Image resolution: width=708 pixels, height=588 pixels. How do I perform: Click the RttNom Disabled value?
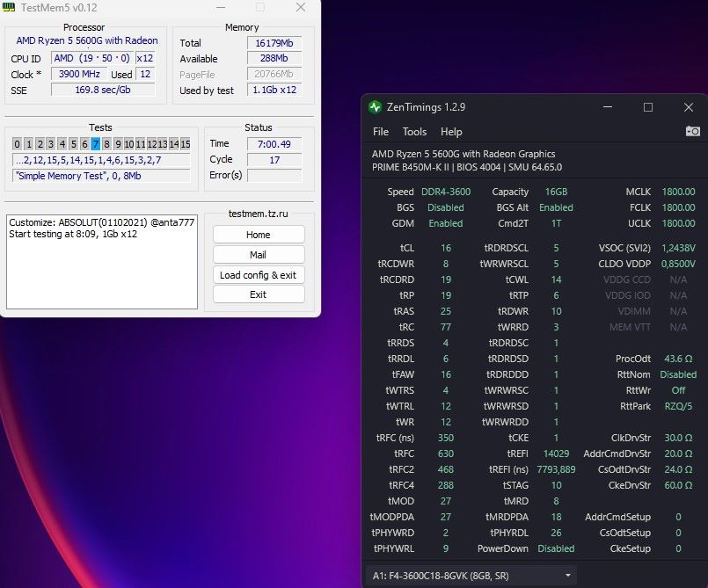[678, 374]
